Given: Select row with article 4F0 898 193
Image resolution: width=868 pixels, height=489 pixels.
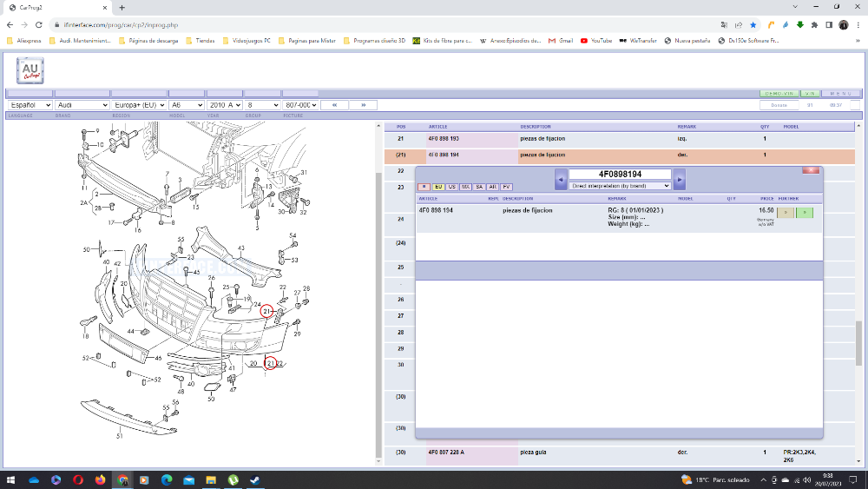Looking at the screenshot, I should [x=620, y=139].
